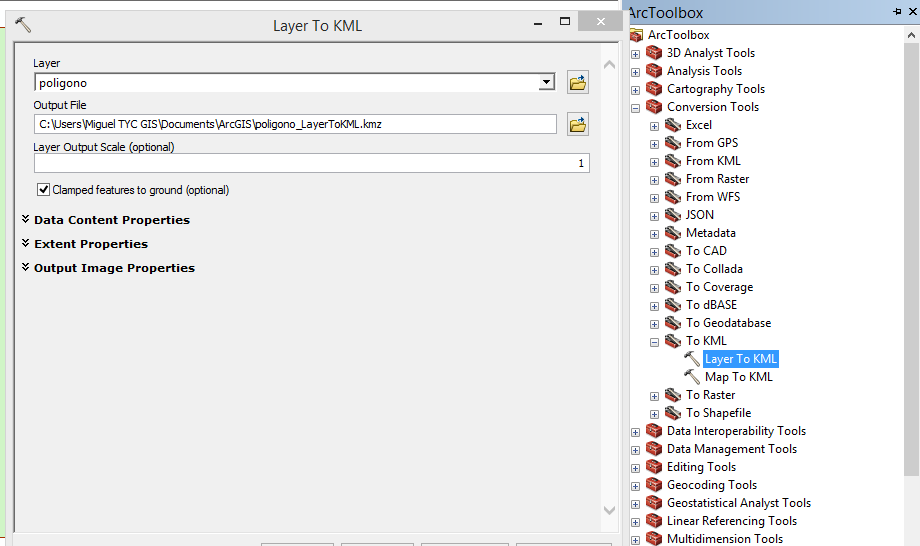Image resolution: width=920 pixels, height=546 pixels.
Task: Close the Layer To KML dialog
Action: click(x=600, y=22)
